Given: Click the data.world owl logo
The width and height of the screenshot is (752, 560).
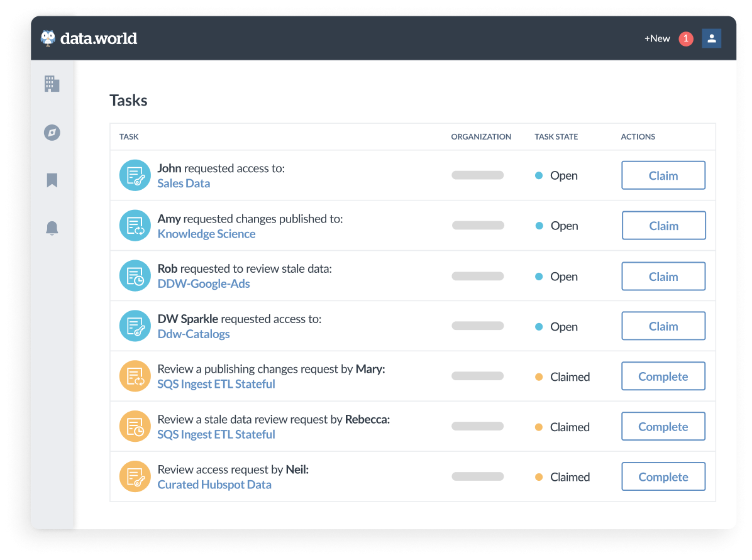Looking at the screenshot, I should (48, 38).
